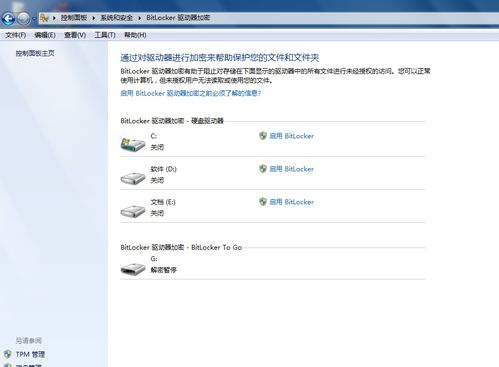The height and width of the screenshot is (367, 499).
Task: Enable BitLocker for 文档 (E:)
Action: point(291,202)
